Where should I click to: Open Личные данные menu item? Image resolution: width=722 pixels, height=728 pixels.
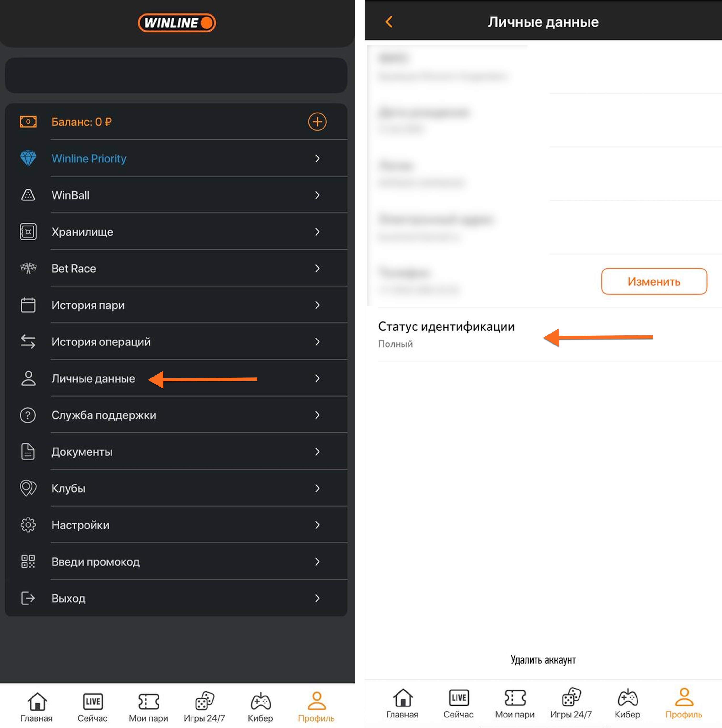coord(93,378)
